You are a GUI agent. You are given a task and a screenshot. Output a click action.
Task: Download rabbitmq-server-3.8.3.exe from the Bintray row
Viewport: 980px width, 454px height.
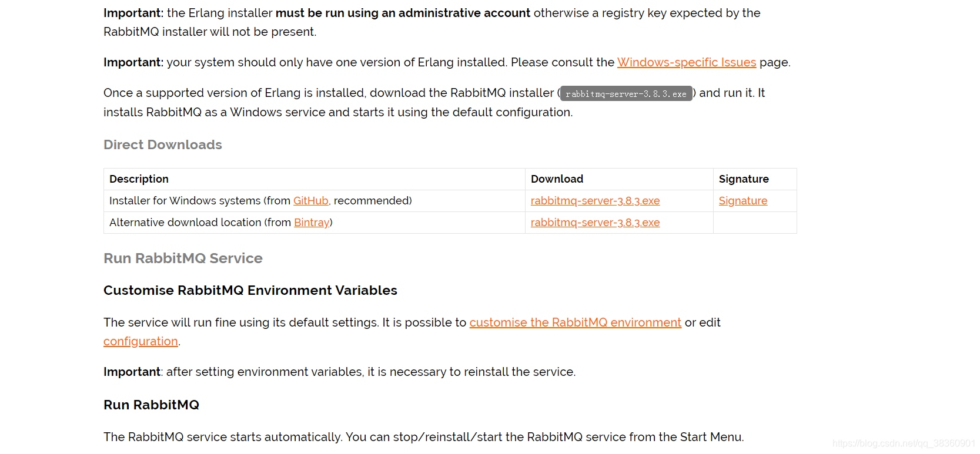click(595, 223)
